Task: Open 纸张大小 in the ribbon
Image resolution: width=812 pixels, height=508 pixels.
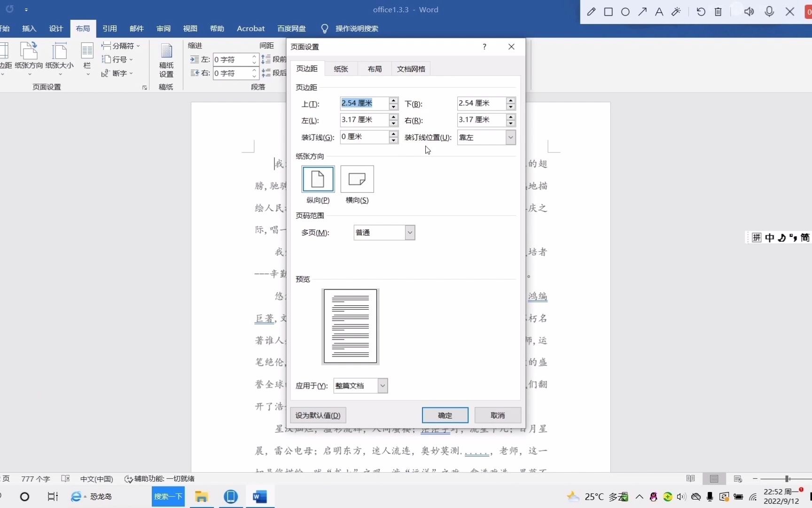Action: (60, 59)
